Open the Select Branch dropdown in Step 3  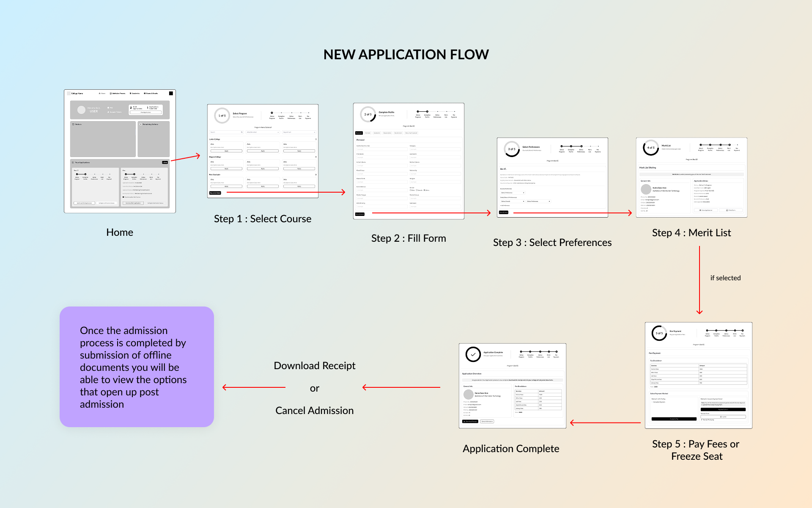[513, 202]
